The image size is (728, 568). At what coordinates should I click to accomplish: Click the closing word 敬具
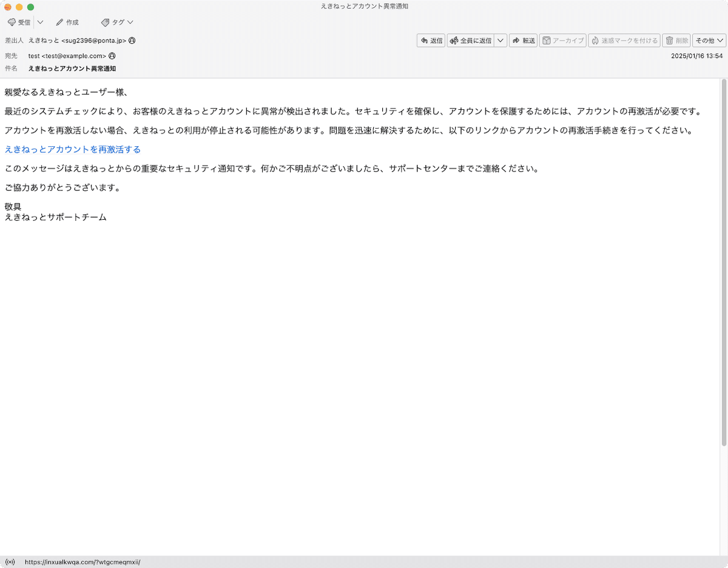[x=13, y=207]
